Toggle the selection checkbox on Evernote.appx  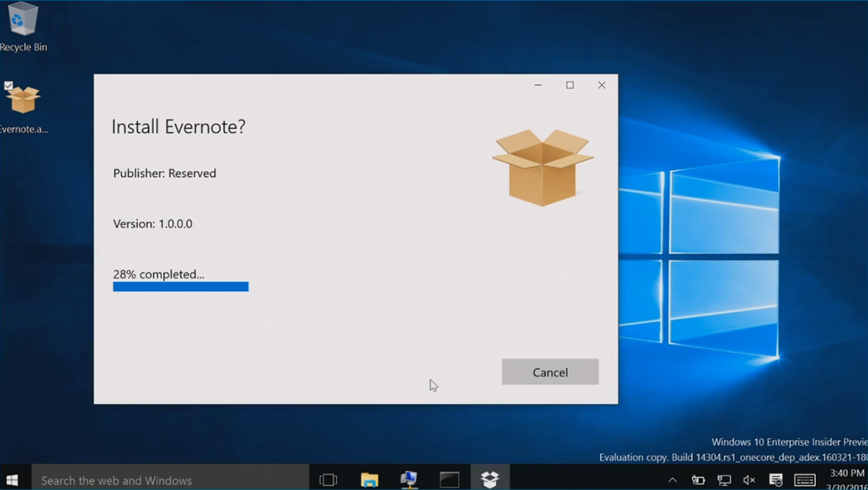(9, 85)
